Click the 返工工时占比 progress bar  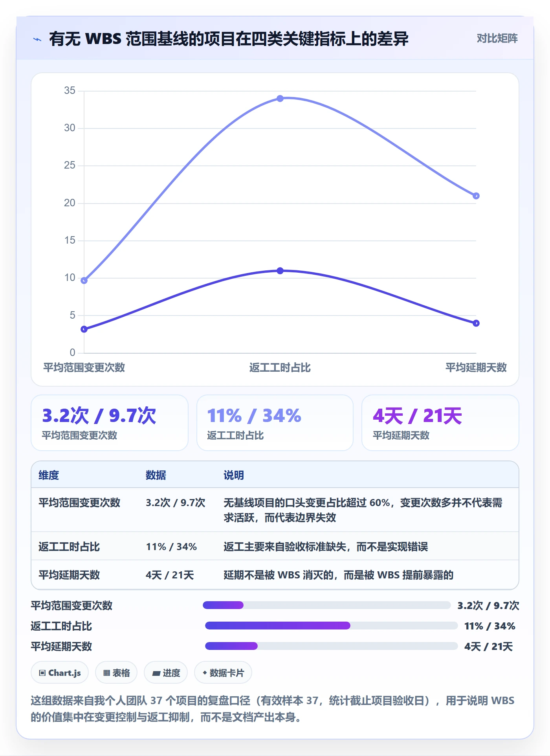pyautogui.click(x=332, y=626)
